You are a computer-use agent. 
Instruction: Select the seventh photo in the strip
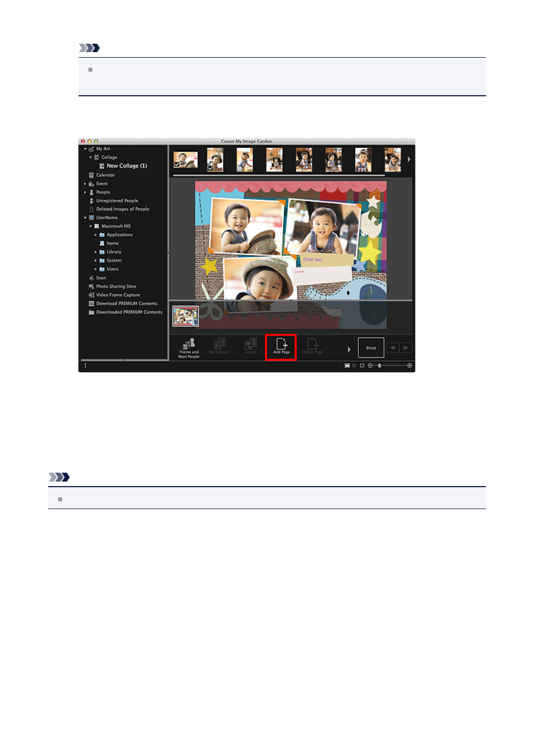click(x=363, y=160)
